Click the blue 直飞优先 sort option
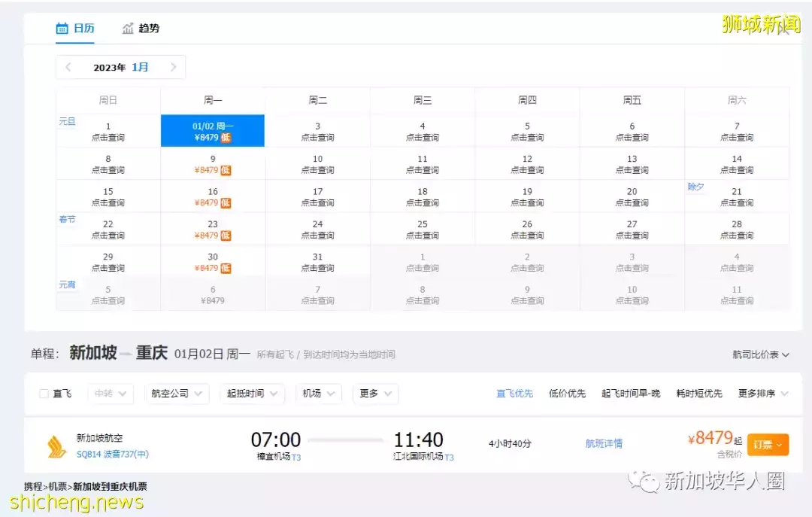The image size is (812, 517). 514,393
